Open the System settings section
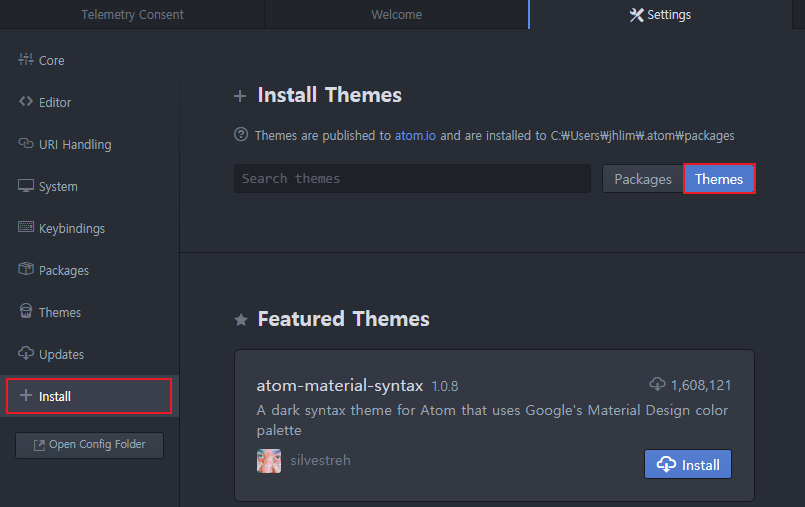The image size is (805, 507). (90, 186)
